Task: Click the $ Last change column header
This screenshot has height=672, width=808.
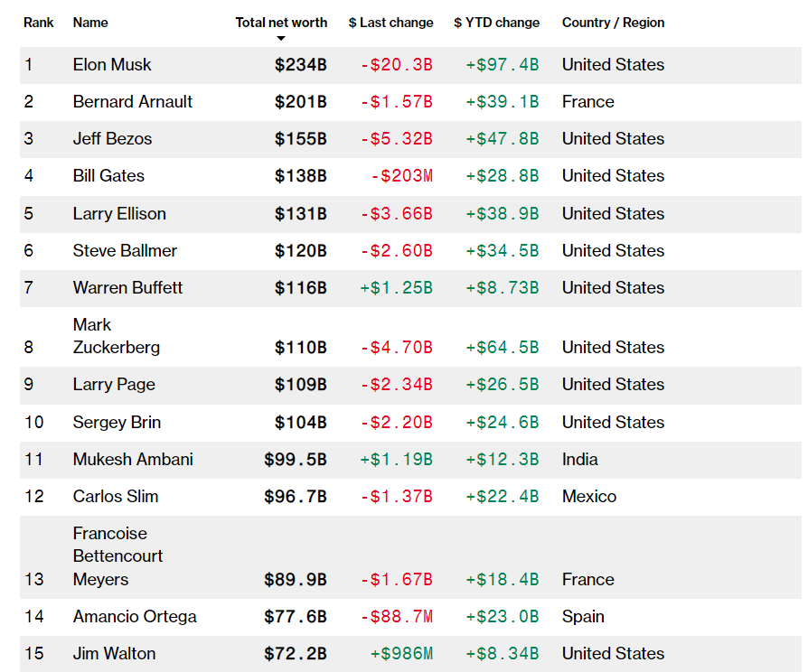Action: 390,23
